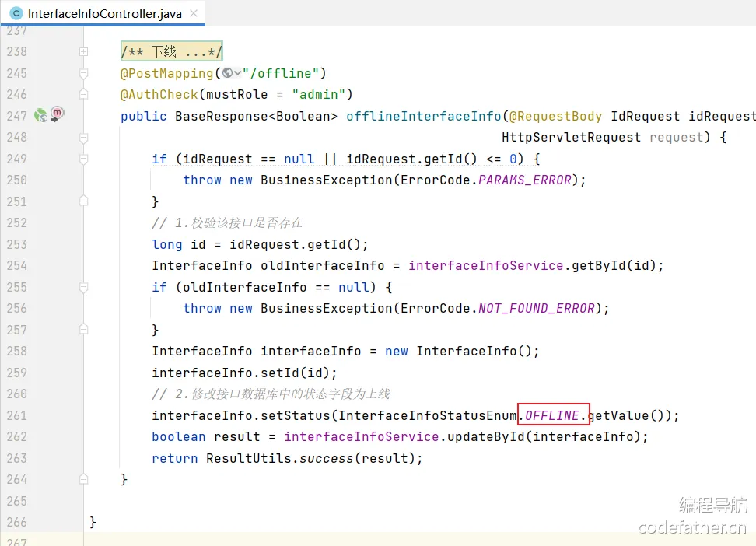Image resolution: width=756 pixels, height=546 pixels.
Task: Follow the /offline URL mapping link
Action: pos(281,73)
